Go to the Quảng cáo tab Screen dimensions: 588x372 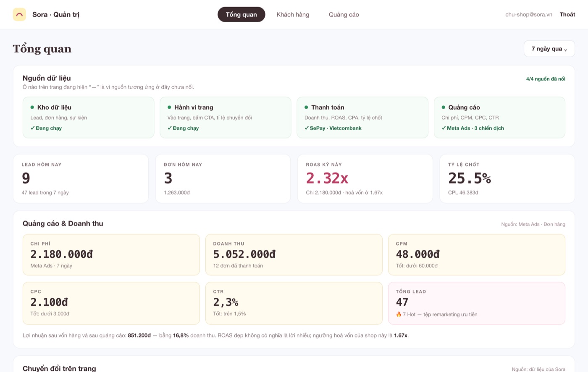(x=344, y=15)
